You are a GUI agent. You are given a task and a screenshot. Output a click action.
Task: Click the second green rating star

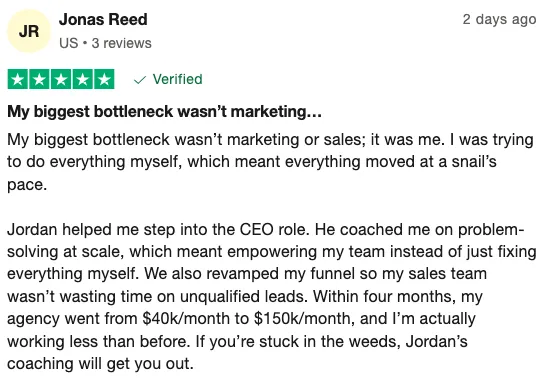click(x=39, y=79)
